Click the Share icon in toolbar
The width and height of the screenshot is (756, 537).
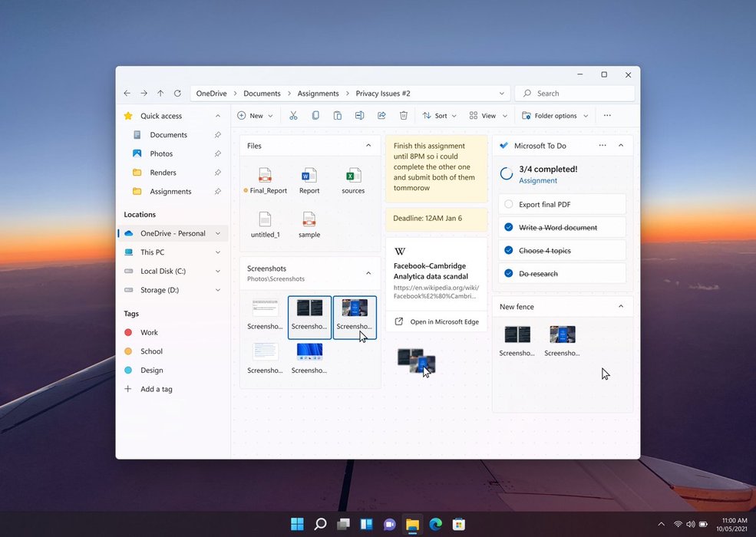(x=381, y=116)
